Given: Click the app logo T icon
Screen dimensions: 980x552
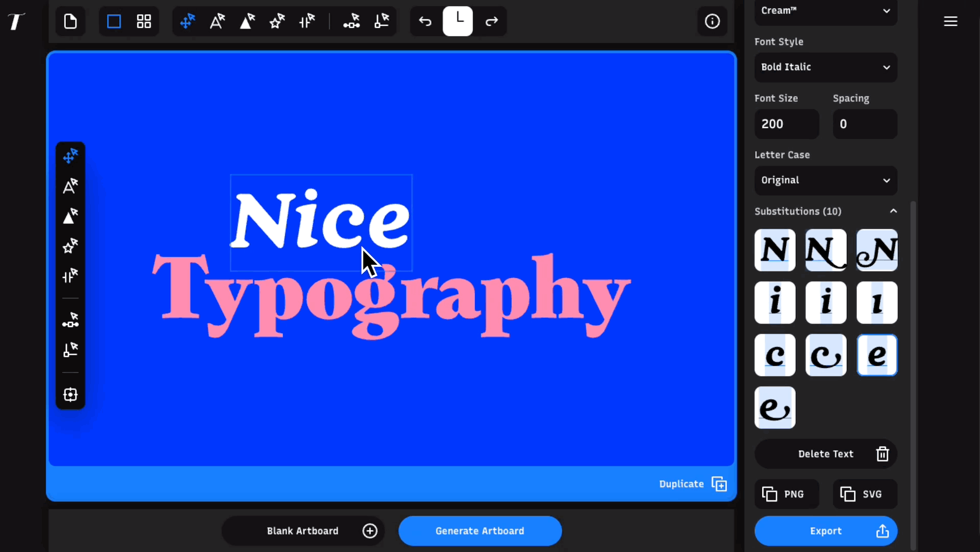Looking at the screenshot, I should tap(16, 21).
